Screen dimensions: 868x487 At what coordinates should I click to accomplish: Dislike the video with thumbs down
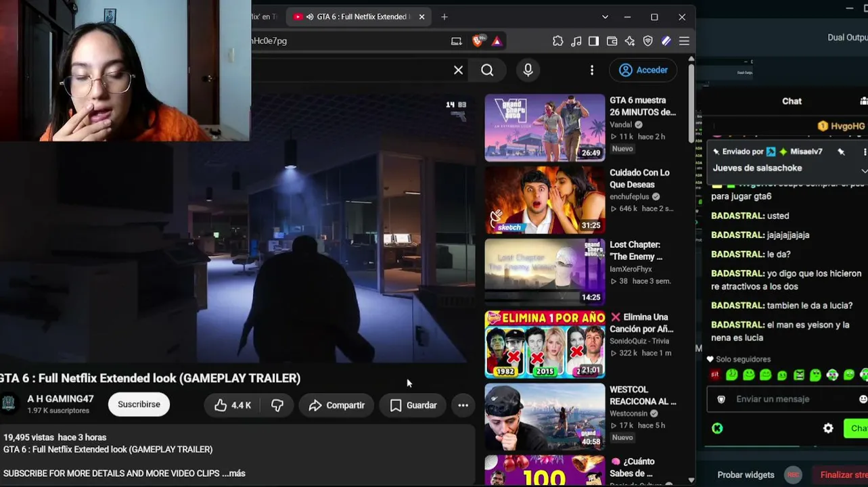pyautogui.click(x=277, y=405)
